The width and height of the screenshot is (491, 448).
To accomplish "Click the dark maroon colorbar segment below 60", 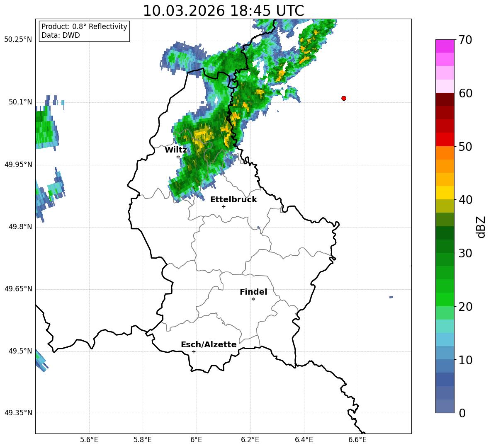I will (445, 99).
